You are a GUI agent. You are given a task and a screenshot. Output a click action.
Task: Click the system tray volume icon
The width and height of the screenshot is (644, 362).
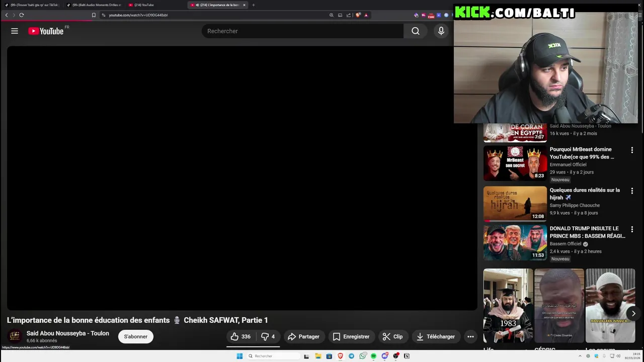click(x=619, y=356)
